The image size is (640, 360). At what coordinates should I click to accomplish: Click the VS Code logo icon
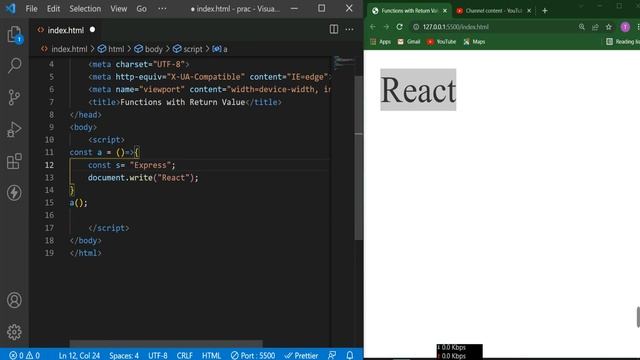coord(11,8)
